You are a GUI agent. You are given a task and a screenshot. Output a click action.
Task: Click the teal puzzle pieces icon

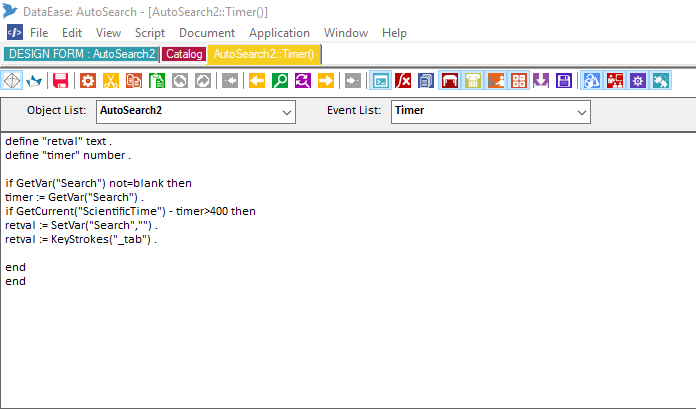pyautogui.click(x=660, y=81)
